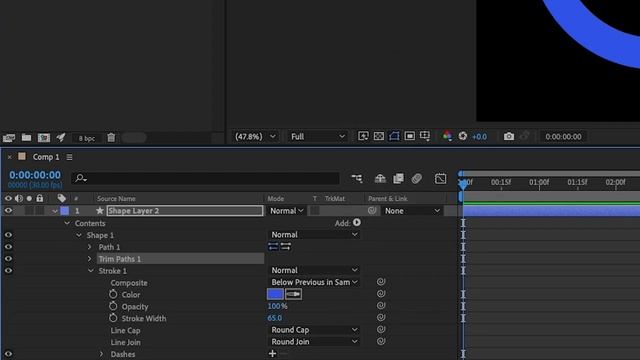Click the Region of Interest icon
640x360 pixels.
pos(410,136)
